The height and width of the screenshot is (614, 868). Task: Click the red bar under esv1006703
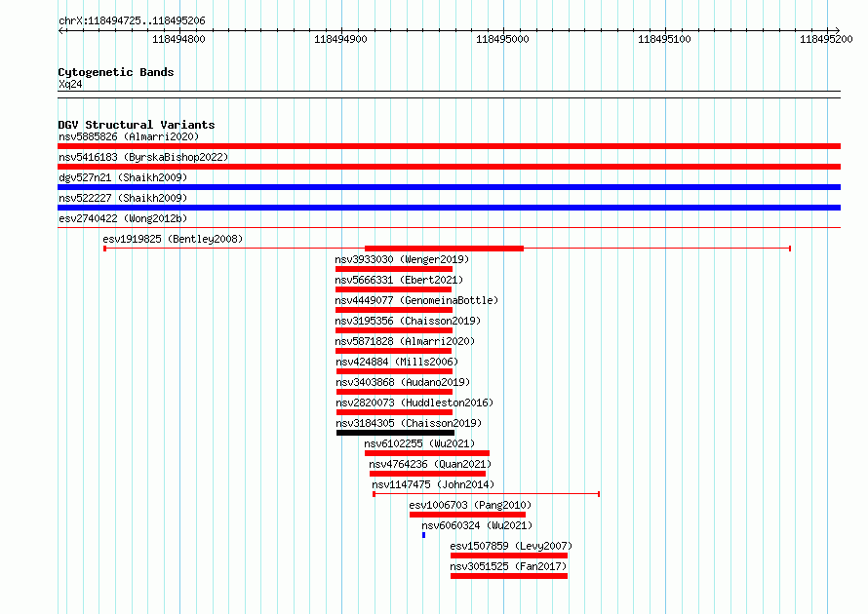click(x=467, y=515)
